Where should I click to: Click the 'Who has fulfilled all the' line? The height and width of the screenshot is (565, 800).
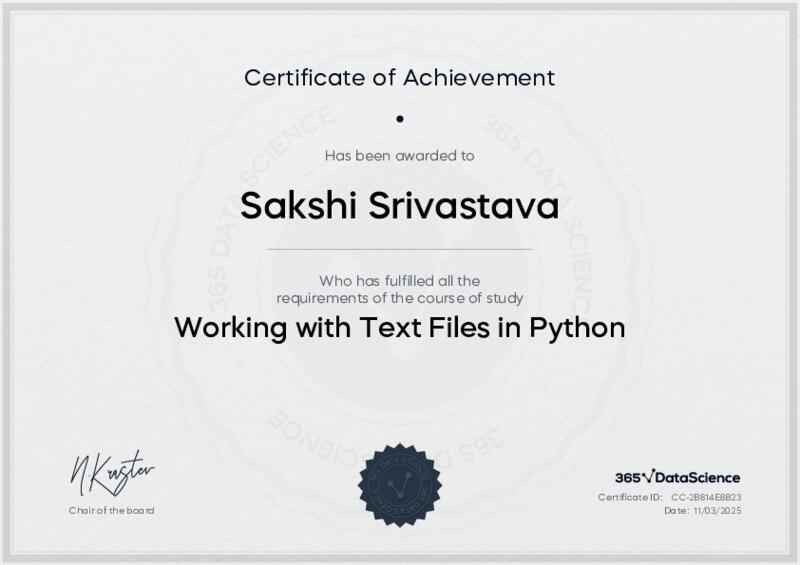click(x=399, y=280)
